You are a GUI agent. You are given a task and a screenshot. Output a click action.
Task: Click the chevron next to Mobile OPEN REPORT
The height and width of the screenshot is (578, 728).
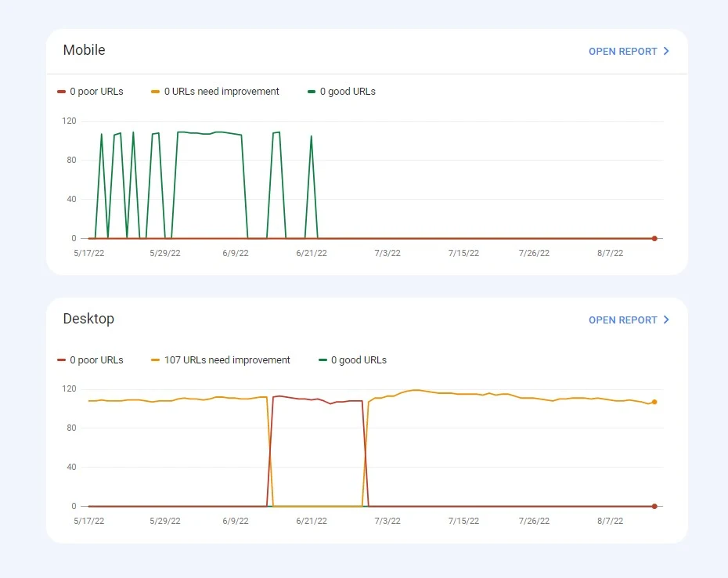(x=666, y=51)
